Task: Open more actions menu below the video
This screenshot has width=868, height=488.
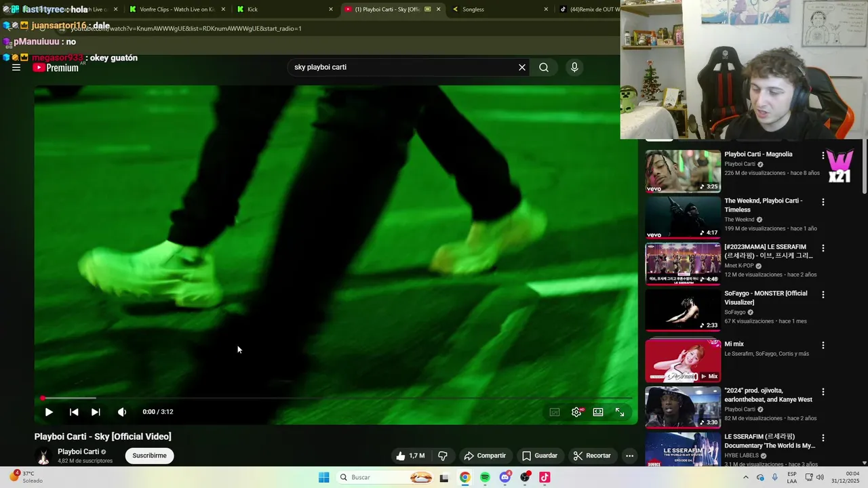Action: click(629, 455)
